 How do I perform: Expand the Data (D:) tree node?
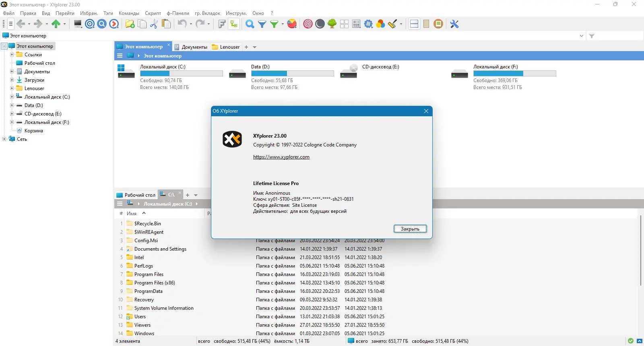(12, 105)
